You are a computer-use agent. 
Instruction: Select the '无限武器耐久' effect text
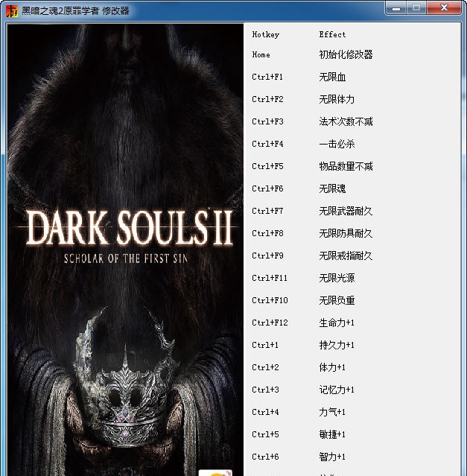coord(346,211)
